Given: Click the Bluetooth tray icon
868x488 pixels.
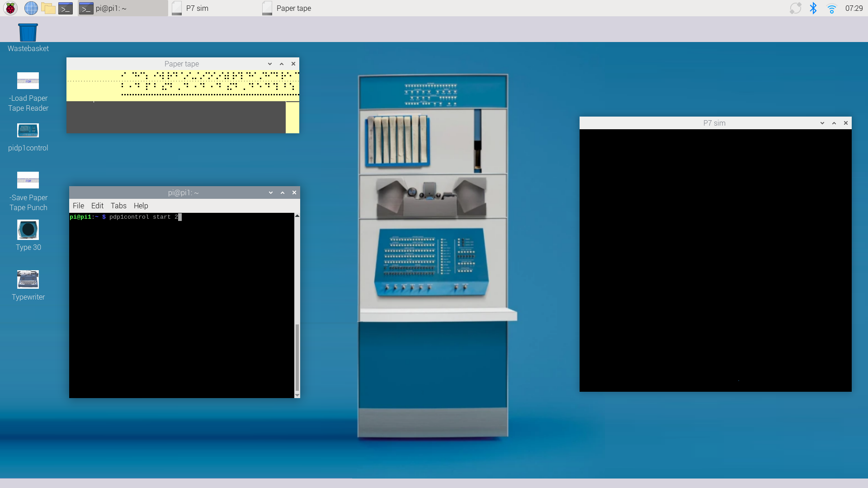Looking at the screenshot, I should (813, 8).
